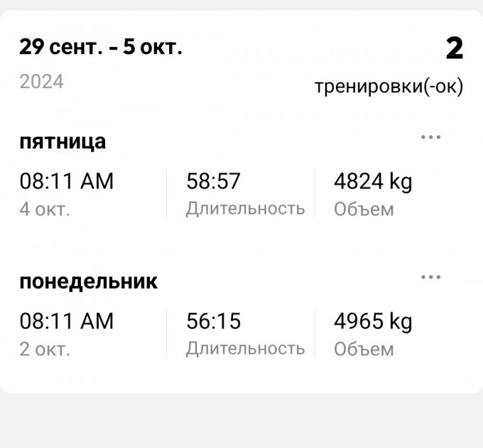Click the Длительность label under 58:57
The width and height of the screenshot is (483, 448).
(245, 209)
